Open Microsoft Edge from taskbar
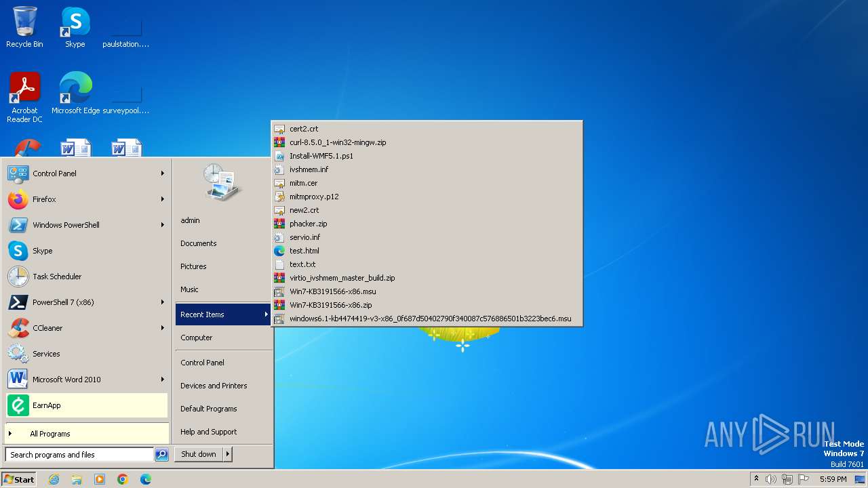The height and width of the screenshot is (488, 868). tap(146, 479)
